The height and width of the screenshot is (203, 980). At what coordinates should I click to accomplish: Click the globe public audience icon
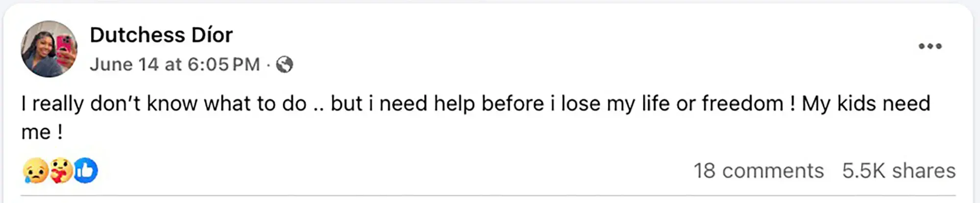point(285,64)
